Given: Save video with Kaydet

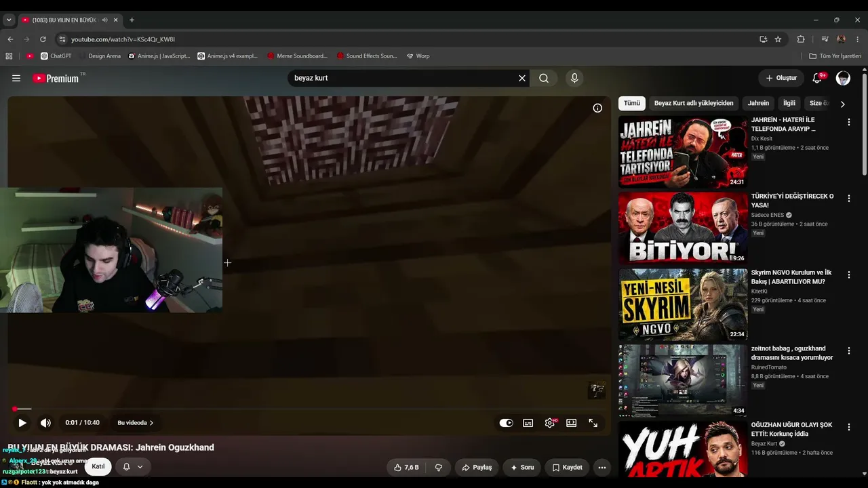Looking at the screenshot, I should [567, 468].
